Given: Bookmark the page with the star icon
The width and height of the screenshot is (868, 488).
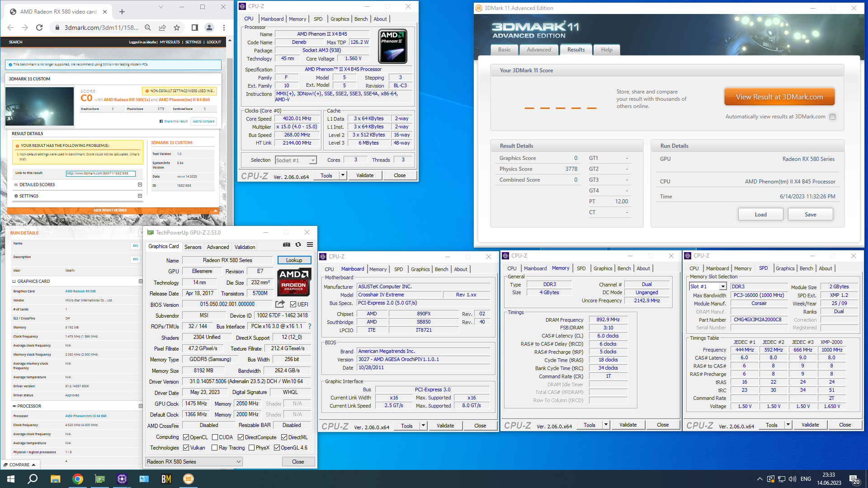Looking at the screenshot, I should point(177,28).
